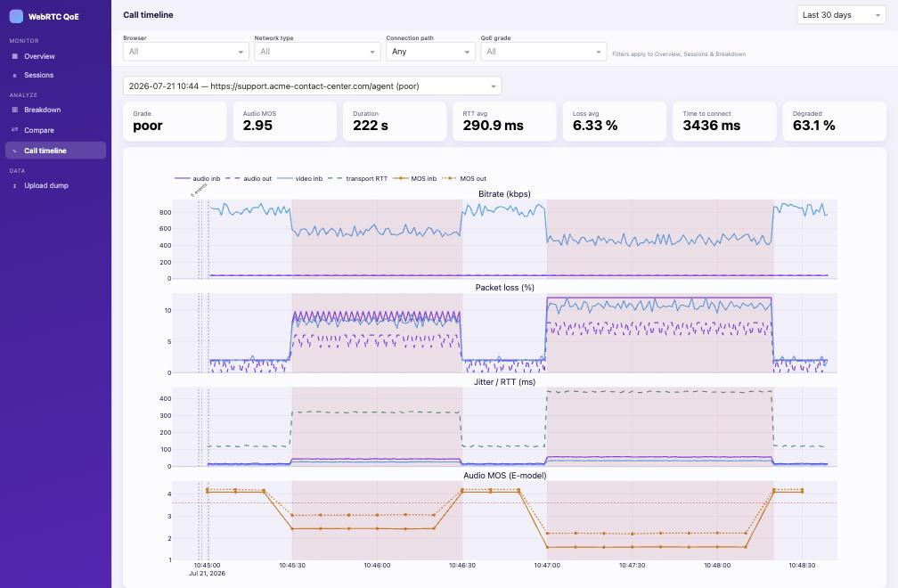Image resolution: width=898 pixels, height=588 pixels.
Task: Click the Loss avg 6.33 % value
Action: (595, 126)
